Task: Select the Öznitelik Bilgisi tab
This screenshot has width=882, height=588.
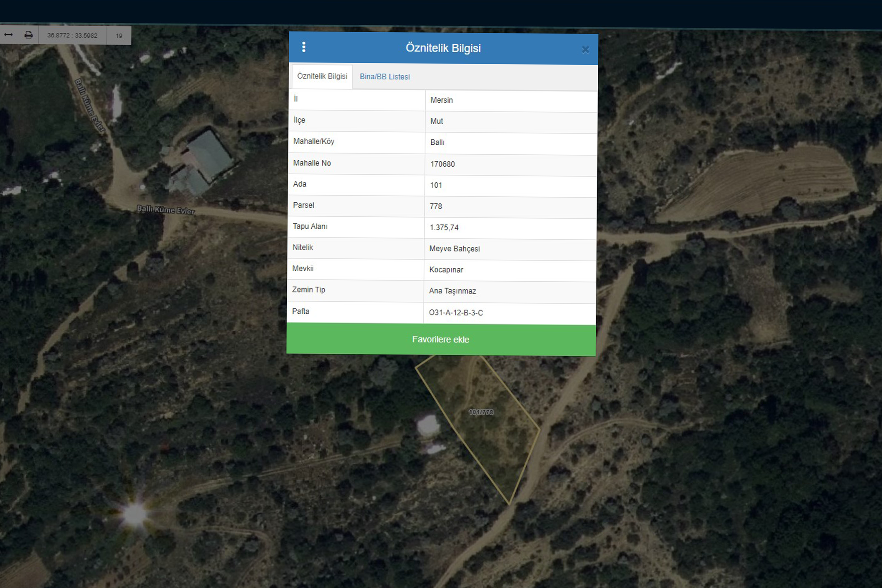Action: coord(322,76)
